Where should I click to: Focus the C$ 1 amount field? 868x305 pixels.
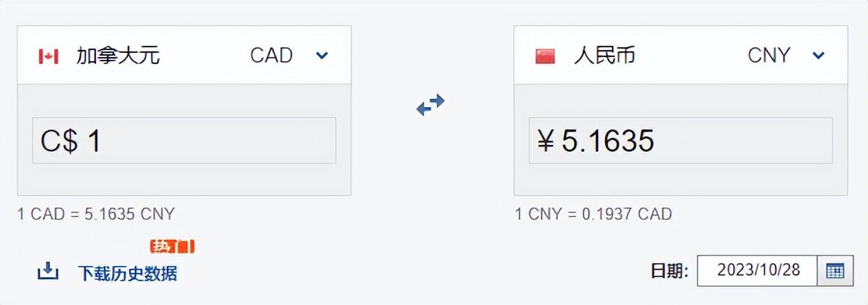coord(209,141)
